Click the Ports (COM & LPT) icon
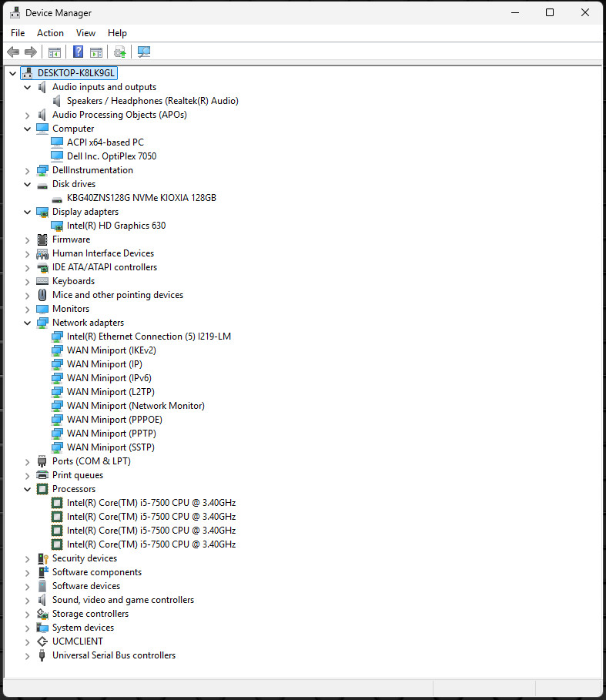Viewport: 606px width, 700px height. pyautogui.click(x=42, y=461)
